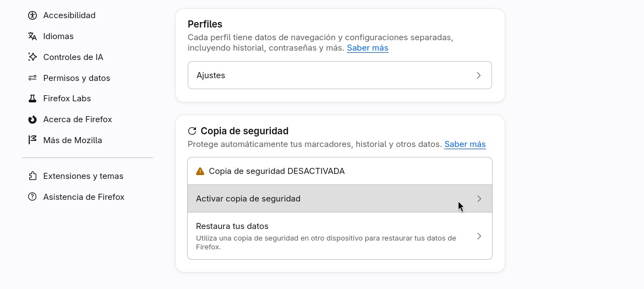Go to Firefox Labs section
644x289 pixels.
click(x=67, y=99)
